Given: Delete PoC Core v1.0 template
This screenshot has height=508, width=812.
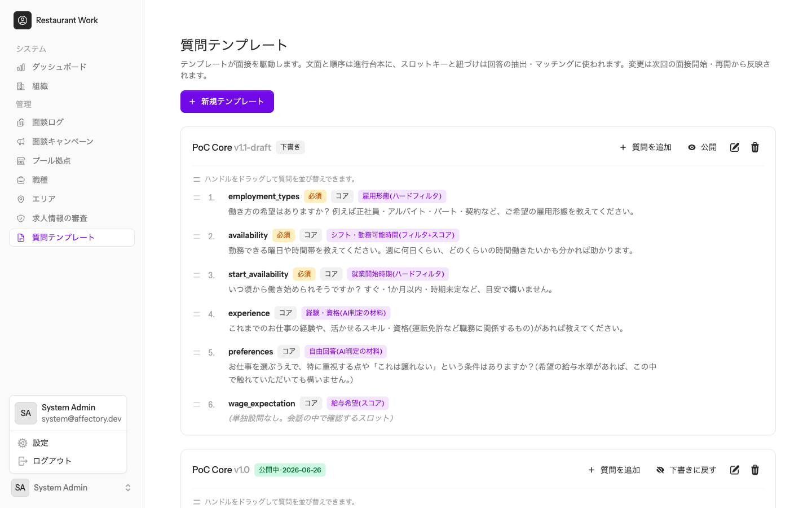Looking at the screenshot, I should coord(755,470).
